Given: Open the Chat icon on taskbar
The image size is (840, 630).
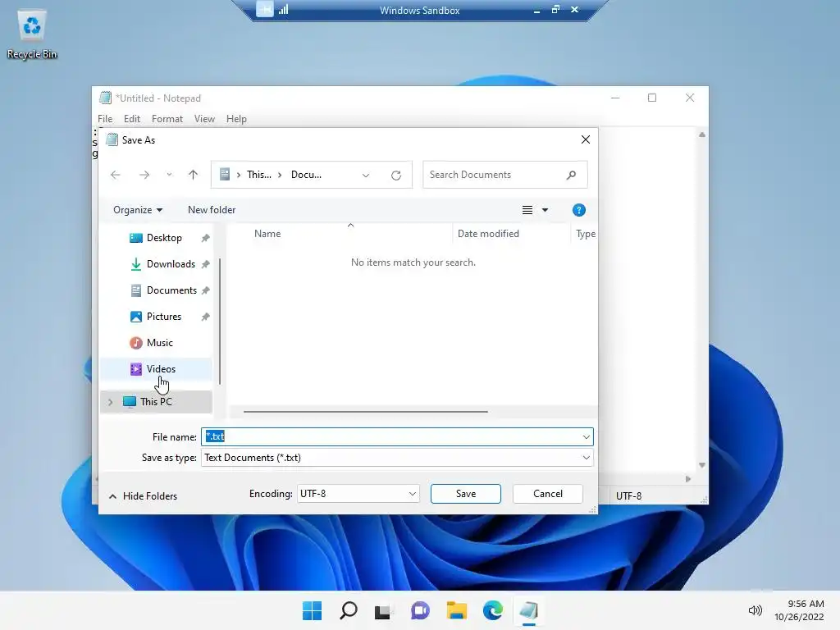Looking at the screenshot, I should coord(420,610).
